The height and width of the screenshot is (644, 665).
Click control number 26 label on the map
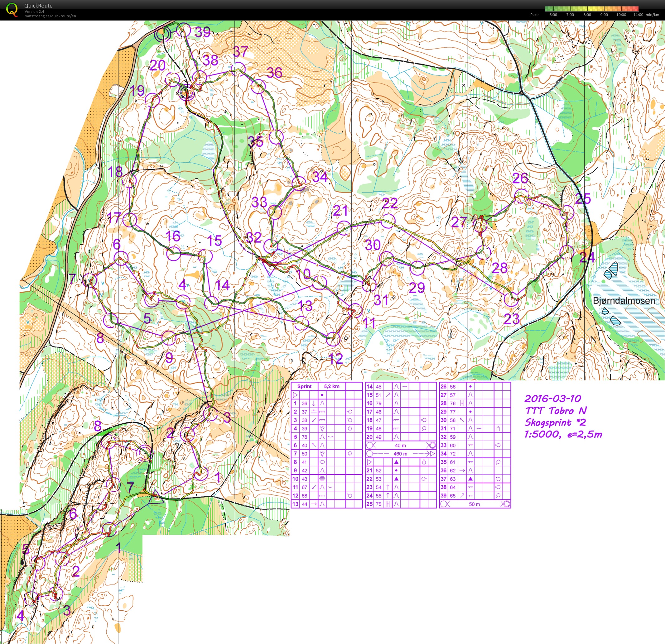coord(520,178)
